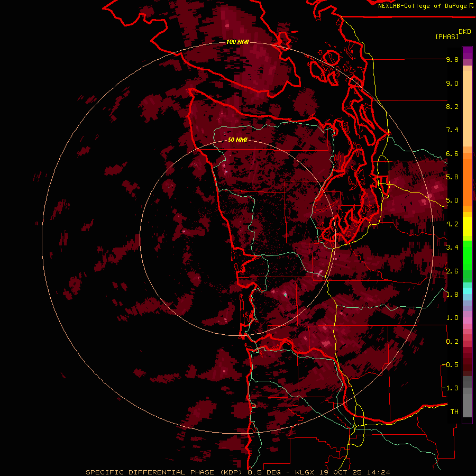Click the 19 OCT 25 date text
This screenshot has width=476, height=476.
(x=341, y=472)
